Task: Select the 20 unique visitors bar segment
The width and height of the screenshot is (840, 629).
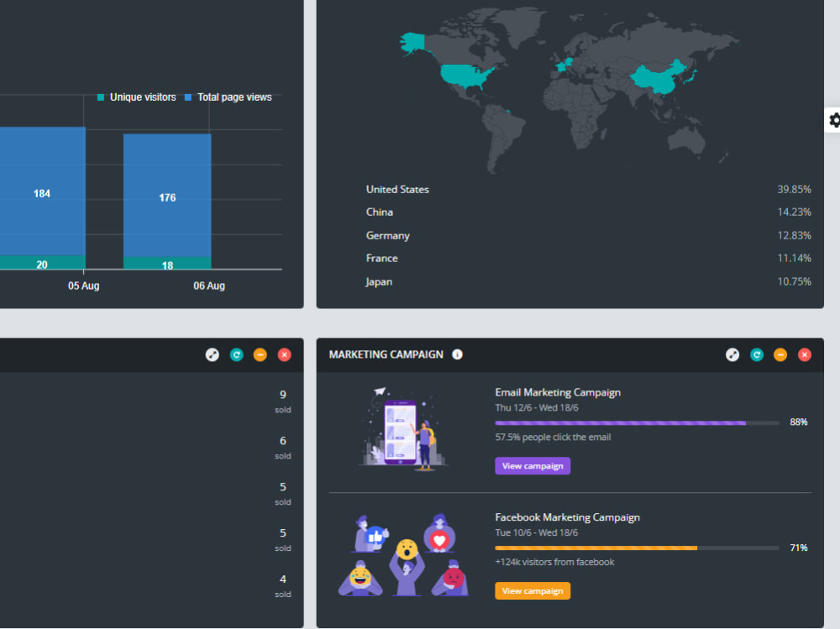Action: pos(42,263)
